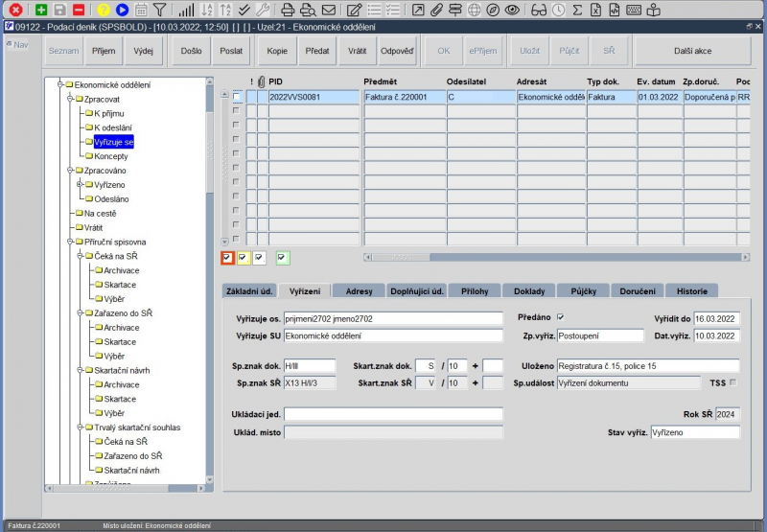767x532 pixels.
Task: Click the double checkmark icon
Action: (x=244, y=10)
